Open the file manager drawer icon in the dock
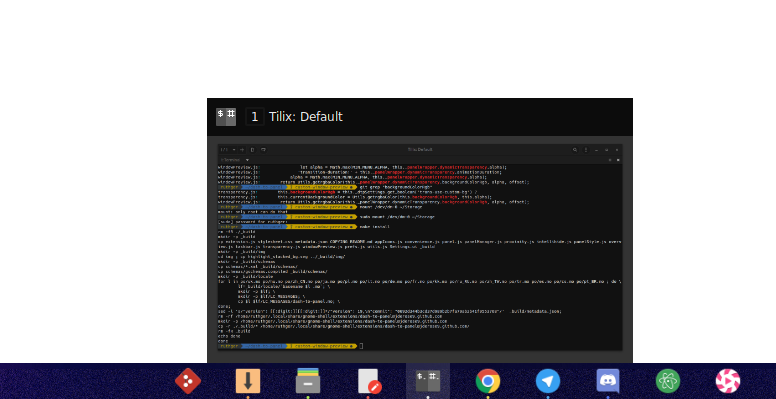The width and height of the screenshot is (776, 399). pyautogui.click(x=308, y=381)
